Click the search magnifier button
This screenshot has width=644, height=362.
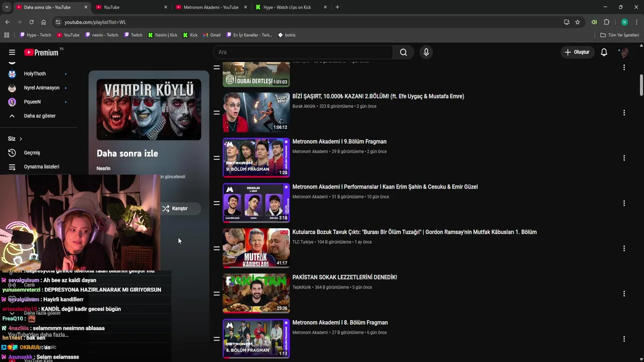[404, 52]
